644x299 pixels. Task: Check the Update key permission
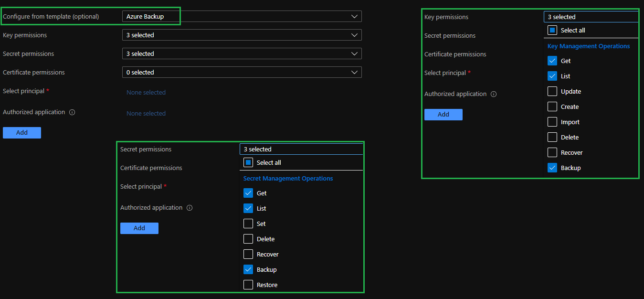click(x=552, y=91)
